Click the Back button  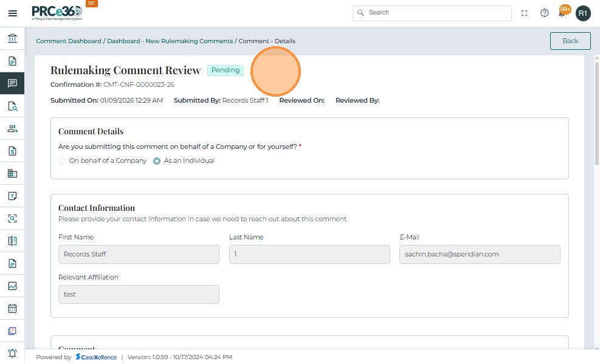[570, 41]
